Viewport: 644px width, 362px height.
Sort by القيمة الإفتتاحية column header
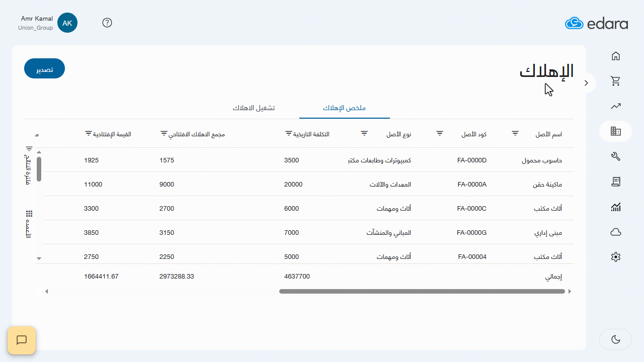(x=113, y=134)
